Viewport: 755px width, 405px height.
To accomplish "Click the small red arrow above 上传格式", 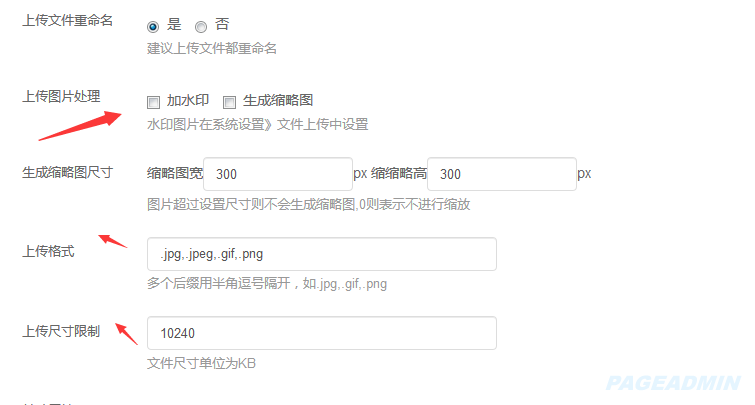I will tap(113, 241).
